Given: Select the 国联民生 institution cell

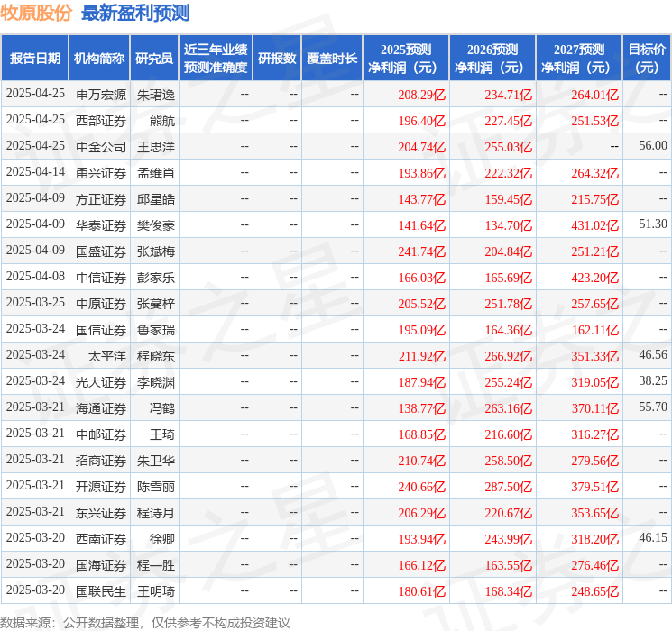Looking at the screenshot, I should (101, 591).
